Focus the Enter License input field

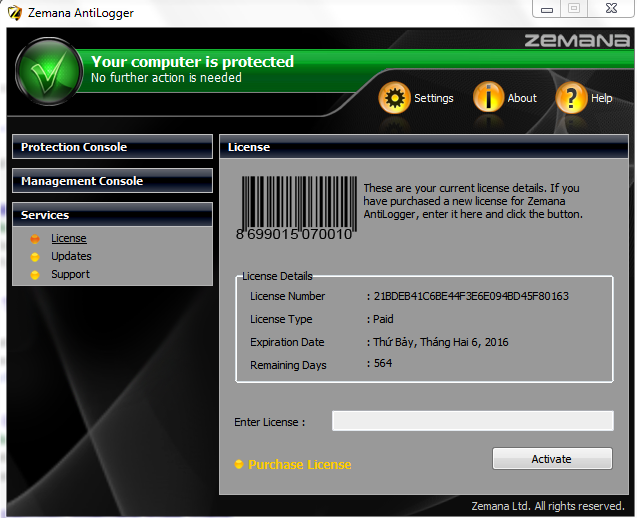[x=473, y=420]
